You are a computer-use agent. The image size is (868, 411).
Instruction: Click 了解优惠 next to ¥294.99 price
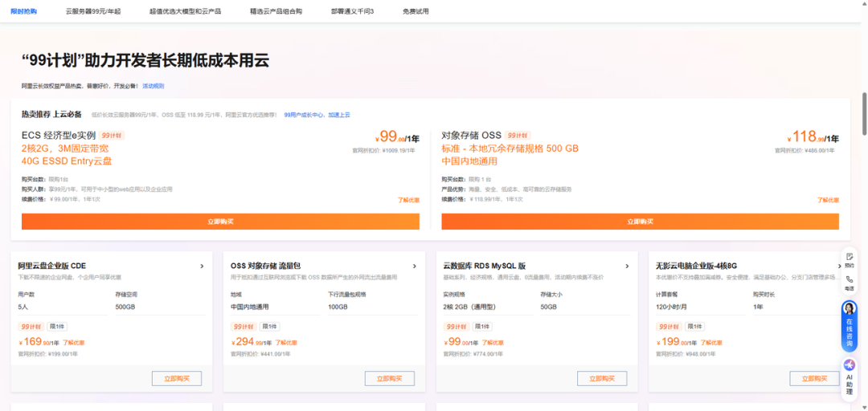click(286, 343)
